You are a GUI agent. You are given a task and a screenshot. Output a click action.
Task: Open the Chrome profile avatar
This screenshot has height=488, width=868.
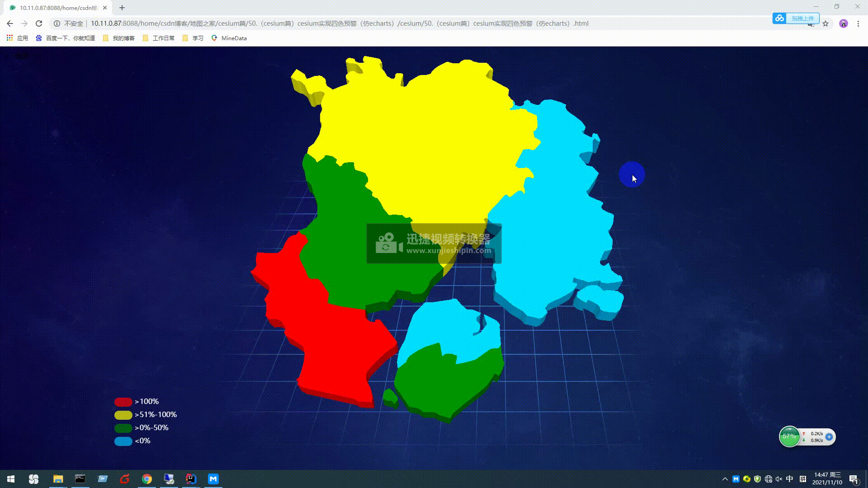[x=843, y=23]
